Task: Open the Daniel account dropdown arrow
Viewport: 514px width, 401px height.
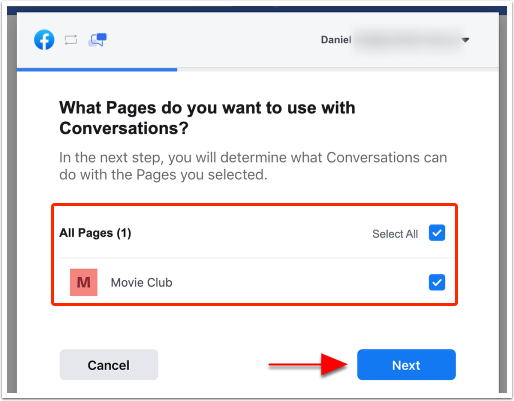Action: click(x=465, y=40)
